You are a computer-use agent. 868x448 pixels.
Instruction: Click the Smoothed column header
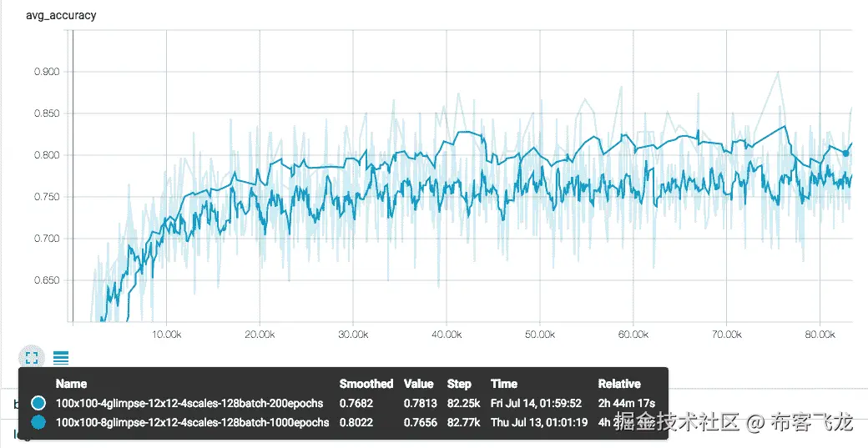[x=366, y=383]
